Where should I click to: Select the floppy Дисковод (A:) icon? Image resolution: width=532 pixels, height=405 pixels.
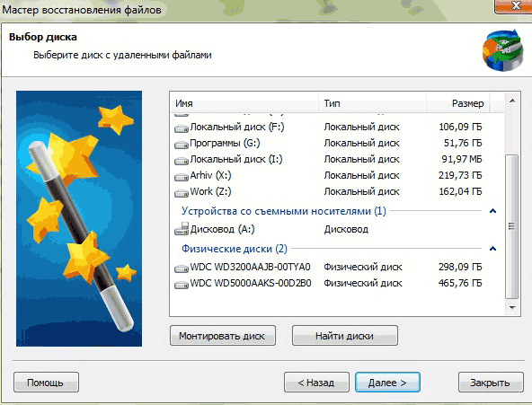pyautogui.click(x=182, y=229)
